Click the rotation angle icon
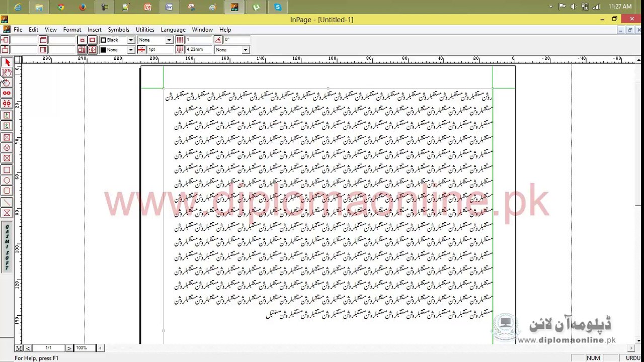 [218, 40]
